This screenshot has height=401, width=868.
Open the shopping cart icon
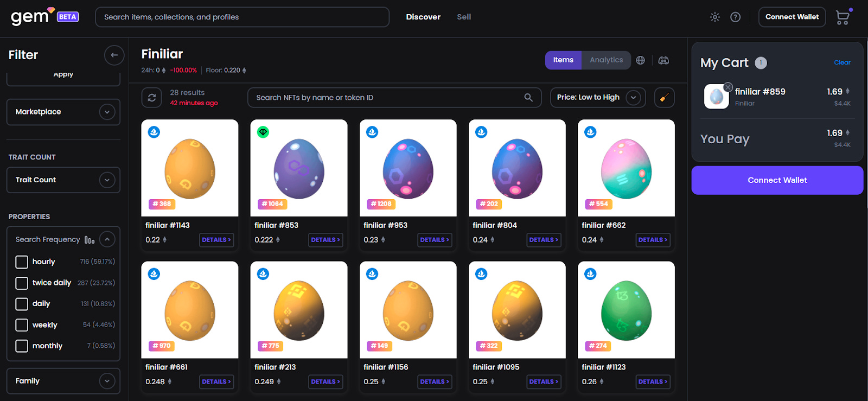pyautogui.click(x=843, y=17)
